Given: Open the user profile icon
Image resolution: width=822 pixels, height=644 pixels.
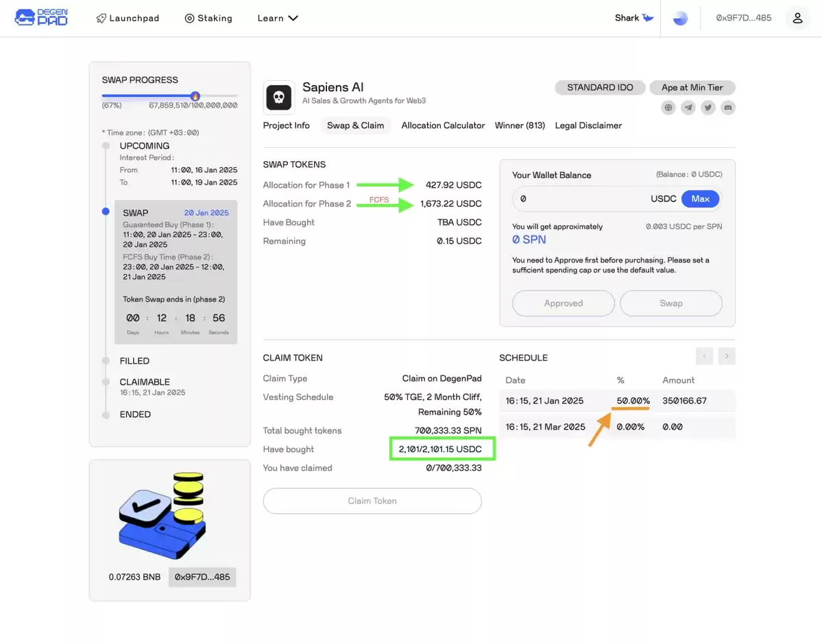Looking at the screenshot, I should tap(797, 18).
